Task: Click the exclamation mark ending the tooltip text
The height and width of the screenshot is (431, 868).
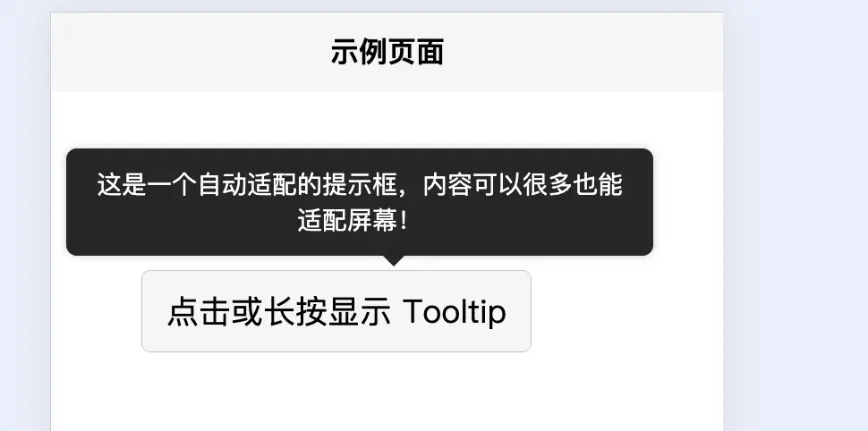Action: pos(404,221)
